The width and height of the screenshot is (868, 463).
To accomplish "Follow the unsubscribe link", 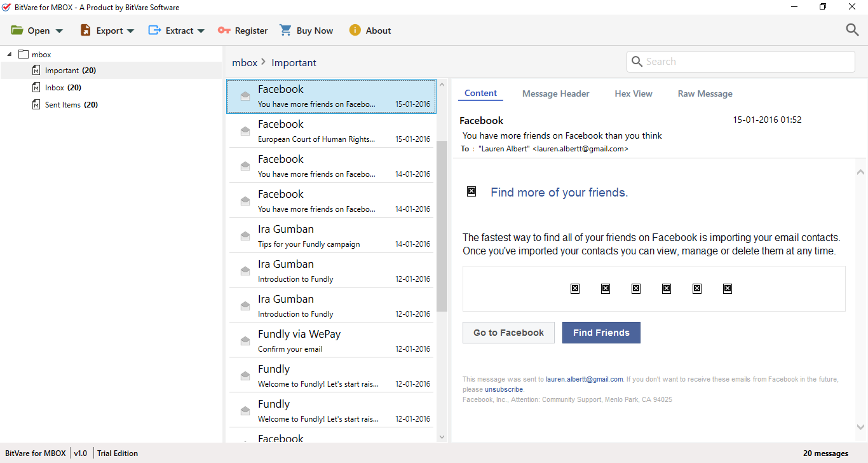I will [x=504, y=389].
